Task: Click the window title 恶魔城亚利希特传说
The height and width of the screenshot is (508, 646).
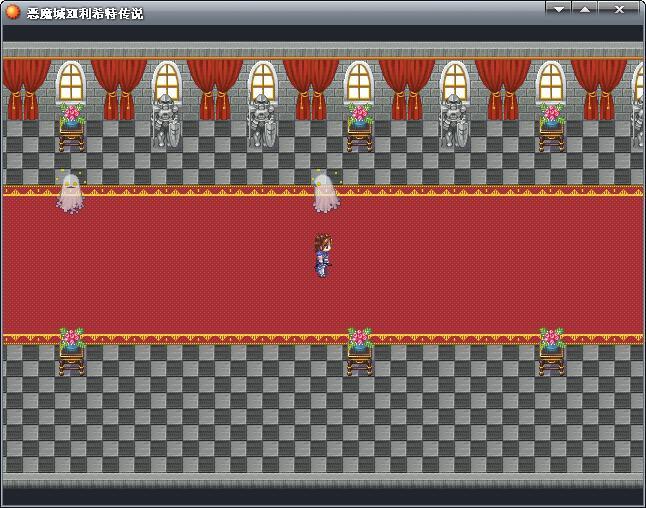Action: pyautogui.click(x=85, y=14)
